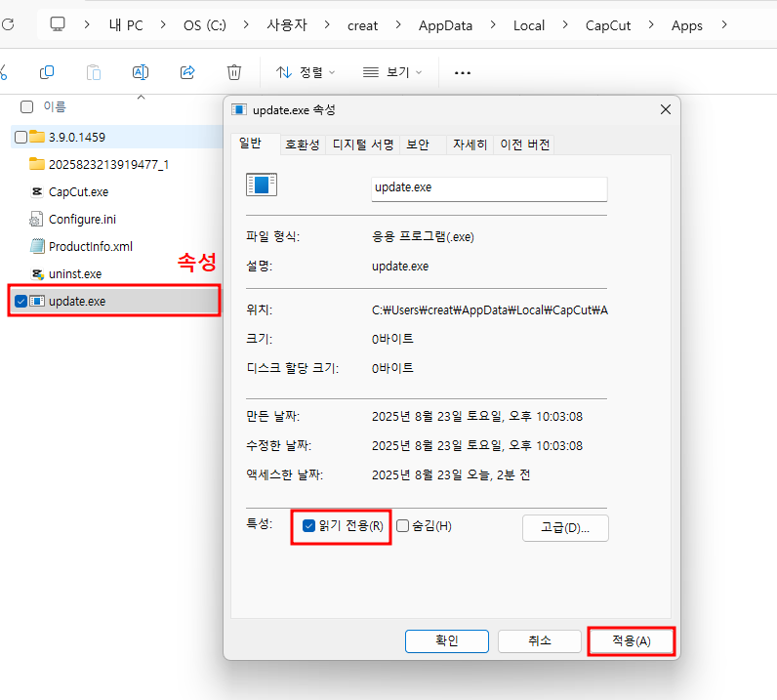Image resolution: width=777 pixels, height=700 pixels.
Task: Open 고급(D)... advanced attributes
Action: pyautogui.click(x=565, y=528)
